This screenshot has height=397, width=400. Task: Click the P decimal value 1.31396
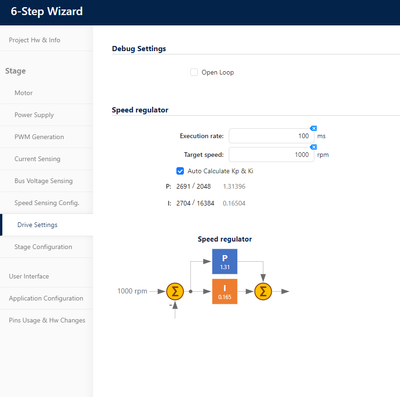tap(234, 186)
